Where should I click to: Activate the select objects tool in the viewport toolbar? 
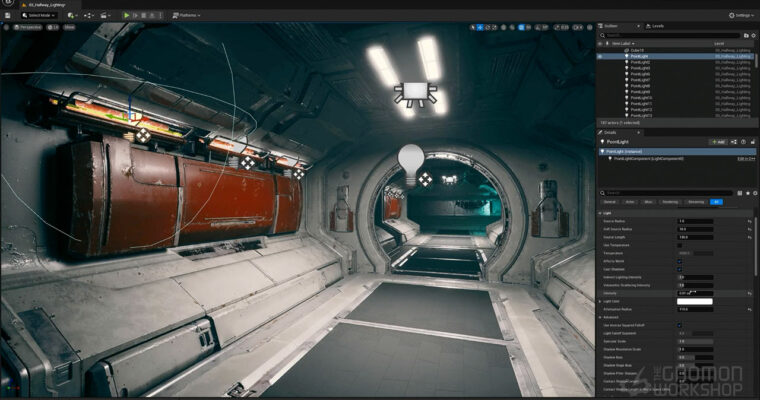click(473, 28)
